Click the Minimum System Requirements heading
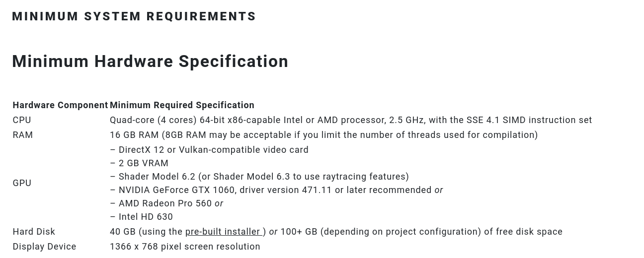Viewport: 644px width, 258px height. pos(134,16)
